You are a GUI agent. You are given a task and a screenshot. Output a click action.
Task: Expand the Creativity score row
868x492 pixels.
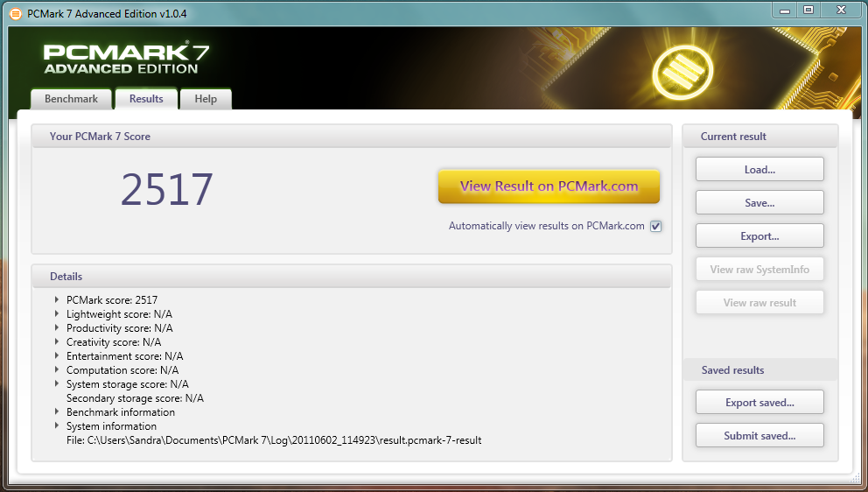point(57,341)
